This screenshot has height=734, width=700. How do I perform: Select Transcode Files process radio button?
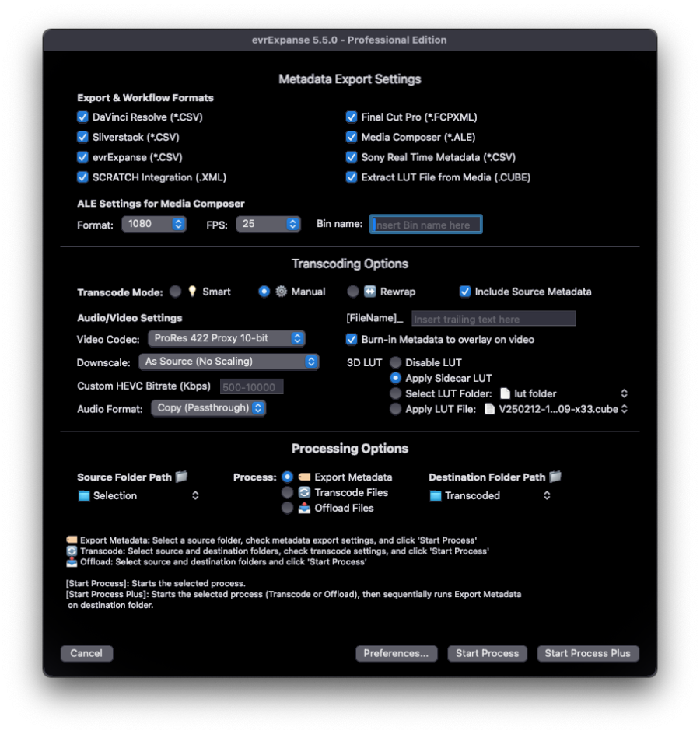288,492
